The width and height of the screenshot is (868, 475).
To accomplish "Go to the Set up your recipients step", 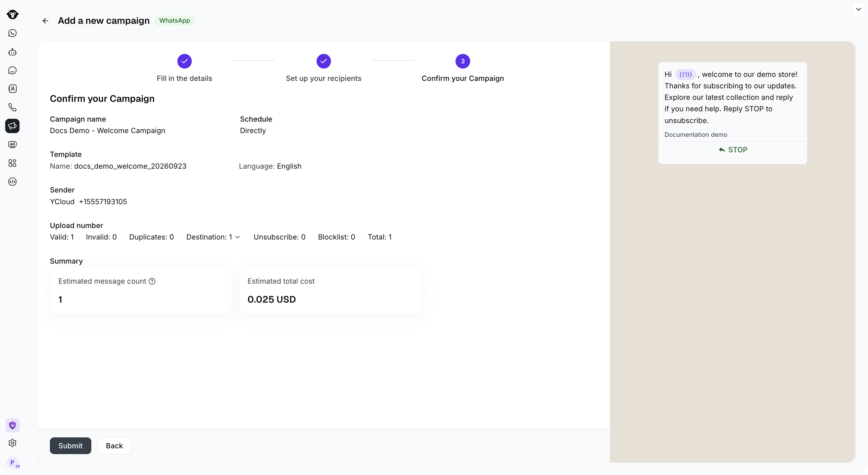I will click(x=323, y=68).
